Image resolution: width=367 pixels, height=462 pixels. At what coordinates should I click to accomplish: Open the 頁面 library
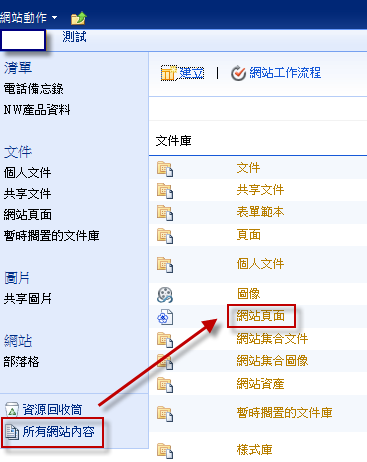pos(249,235)
